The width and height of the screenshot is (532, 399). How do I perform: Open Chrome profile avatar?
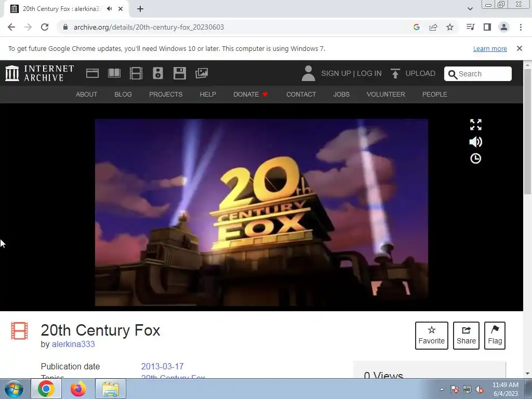pyautogui.click(x=504, y=27)
